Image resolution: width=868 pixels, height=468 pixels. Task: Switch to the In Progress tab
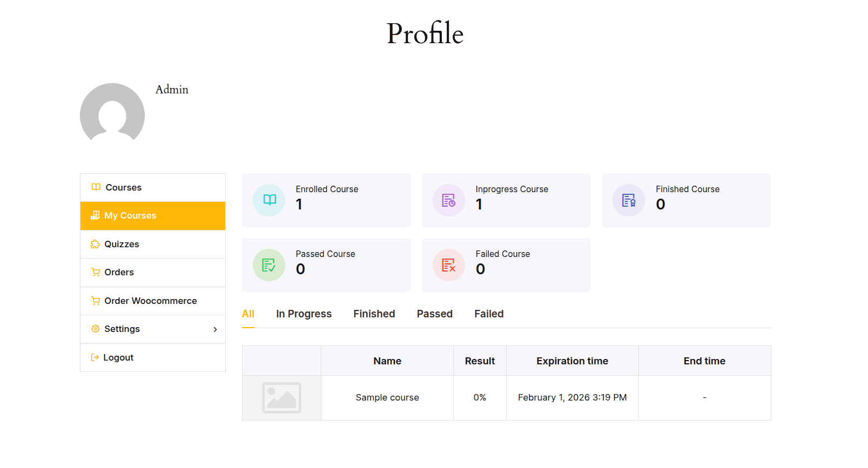(304, 314)
